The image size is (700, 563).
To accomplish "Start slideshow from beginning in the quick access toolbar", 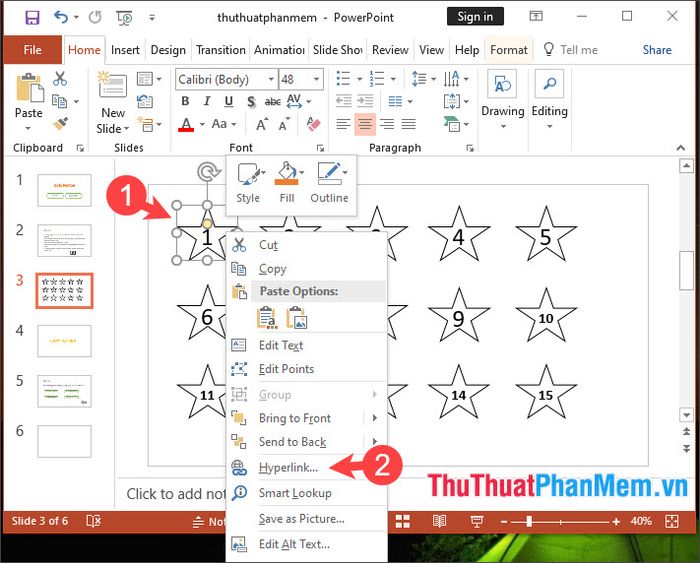I will click(125, 17).
